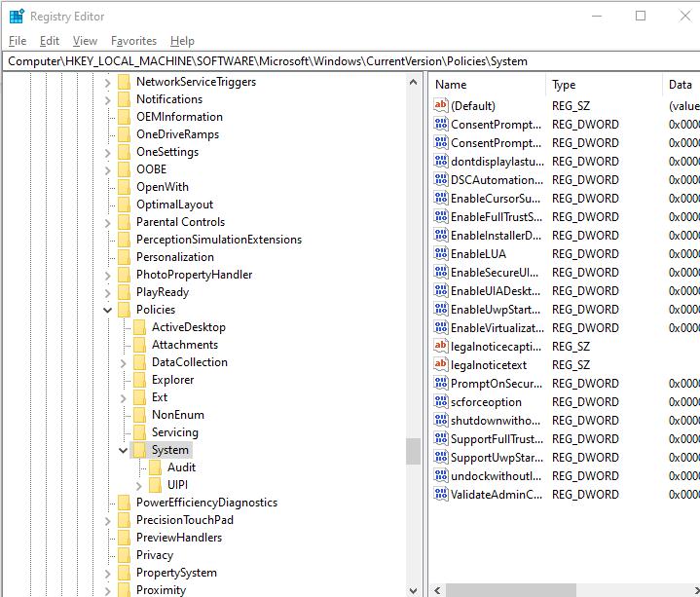Click the string icon next to legalnoticetext
This screenshot has height=597, width=700.
441,365
